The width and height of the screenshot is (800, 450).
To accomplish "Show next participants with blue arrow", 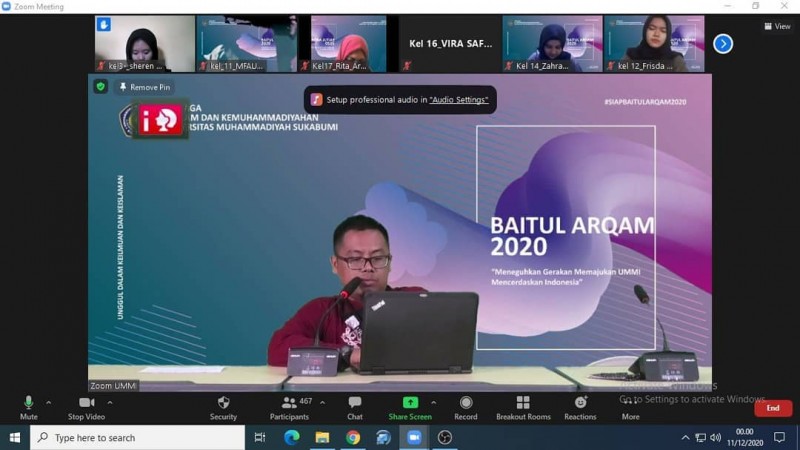I will click(722, 44).
